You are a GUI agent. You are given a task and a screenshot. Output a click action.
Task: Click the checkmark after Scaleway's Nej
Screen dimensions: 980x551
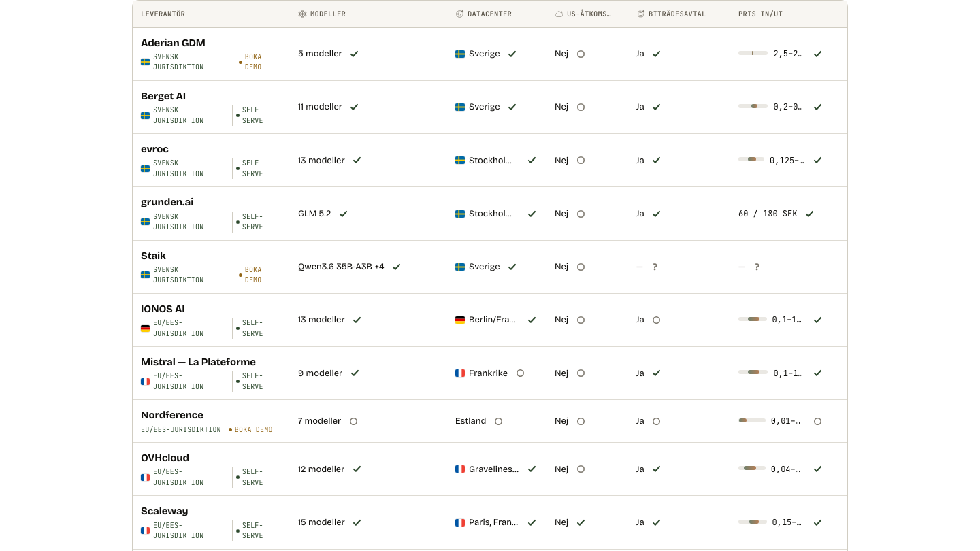(x=581, y=522)
